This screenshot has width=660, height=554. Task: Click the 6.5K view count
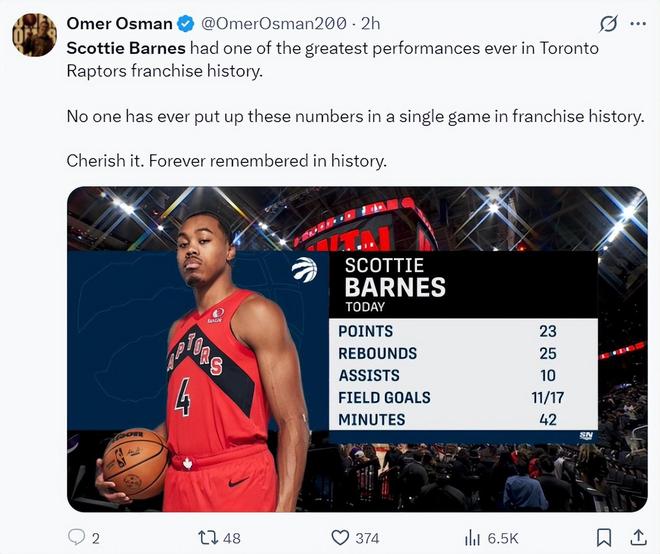tap(502, 538)
